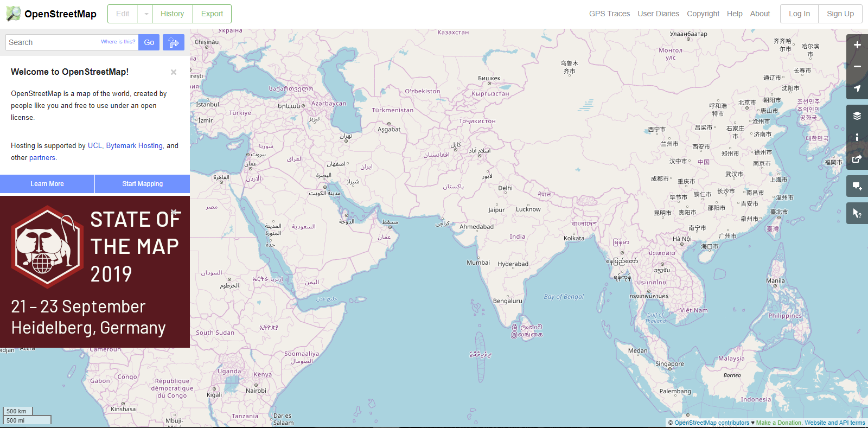Open the About page
The width and height of the screenshot is (868, 428).
click(760, 14)
